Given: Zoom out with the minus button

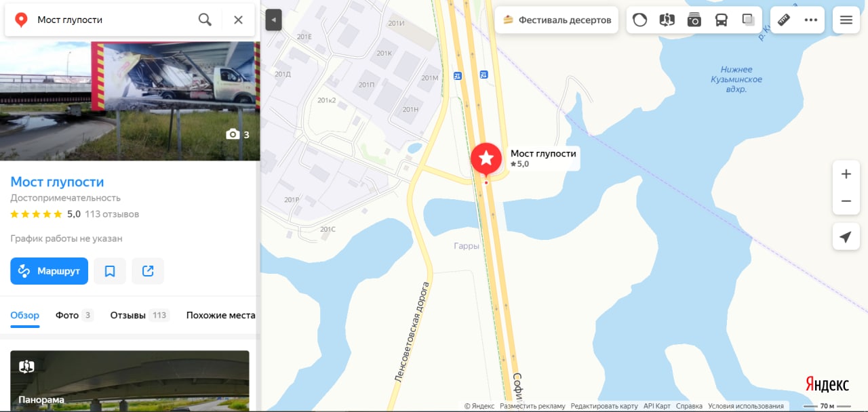Looking at the screenshot, I should (x=846, y=201).
